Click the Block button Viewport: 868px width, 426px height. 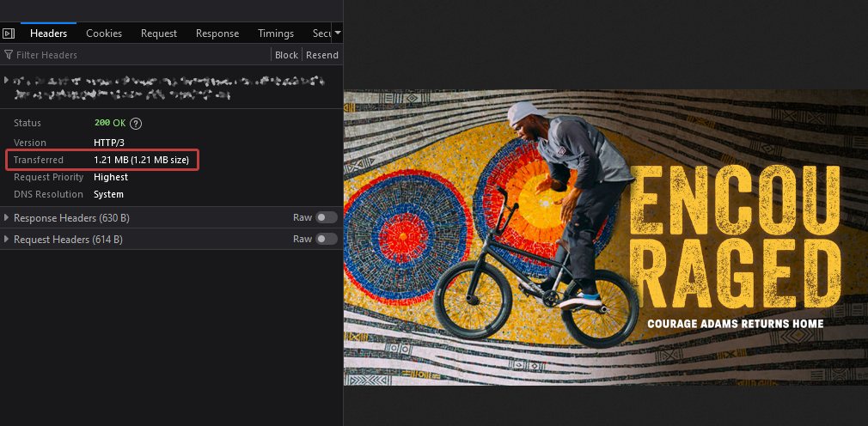(286, 55)
